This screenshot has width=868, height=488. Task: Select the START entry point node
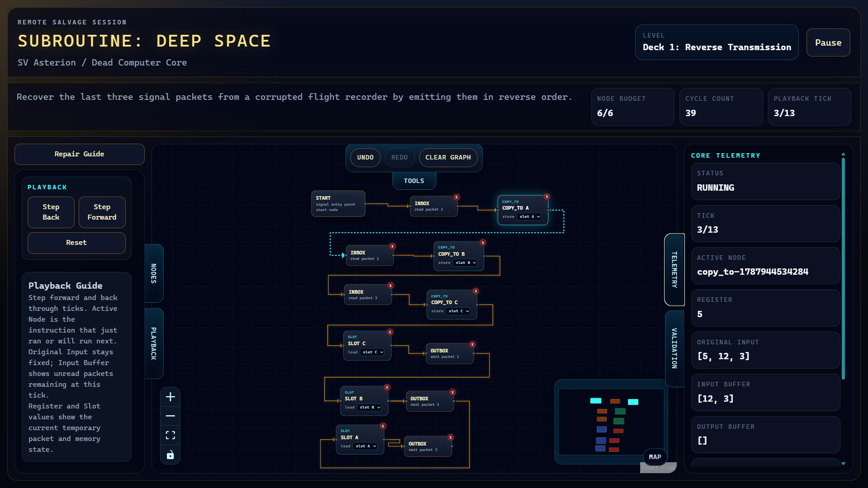(338, 204)
